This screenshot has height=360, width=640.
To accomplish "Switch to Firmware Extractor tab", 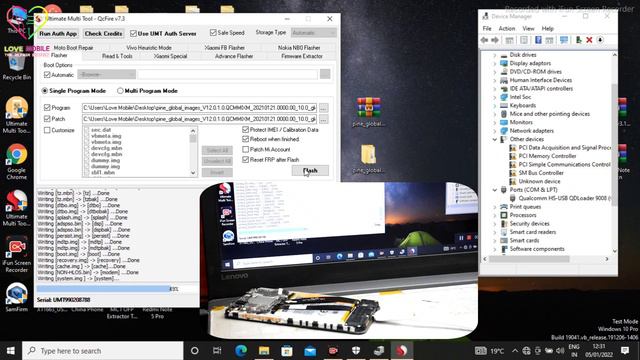I will (x=302, y=56).
